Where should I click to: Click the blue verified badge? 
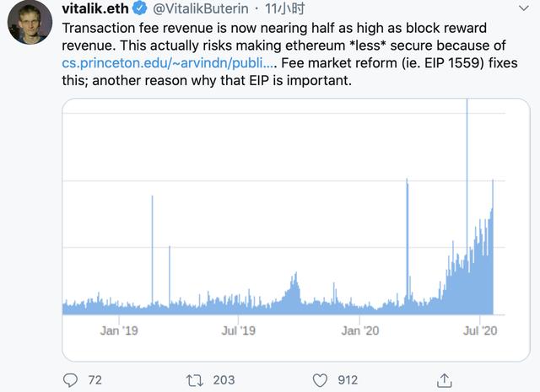(139, 9)
